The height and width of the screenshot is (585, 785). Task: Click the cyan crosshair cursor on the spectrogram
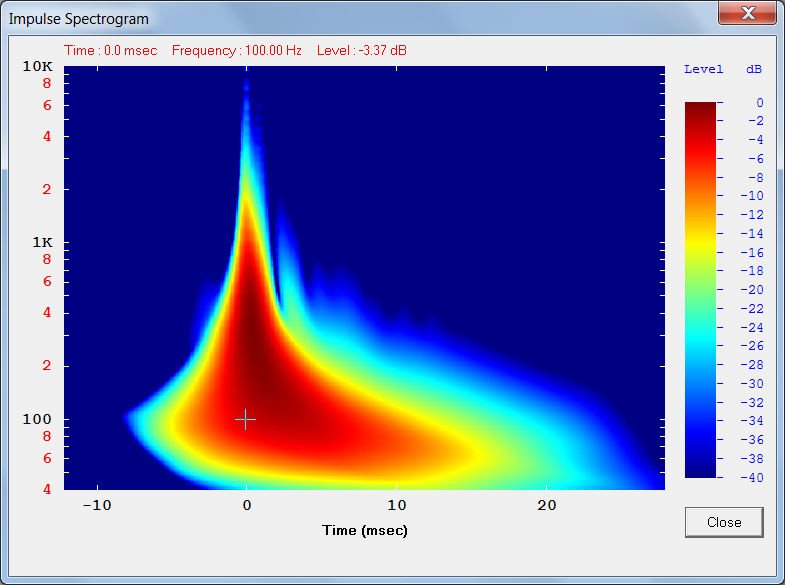pyautogui.click(x=245, y=419)
